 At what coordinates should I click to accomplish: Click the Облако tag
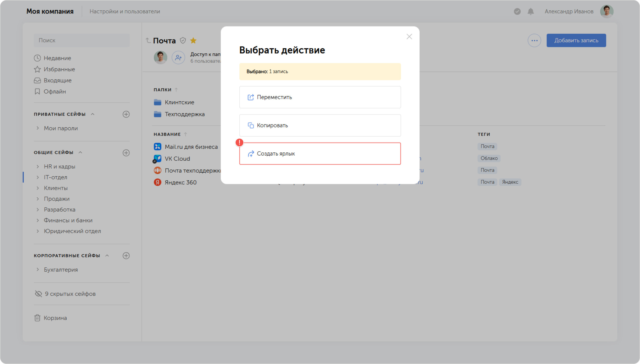(489, 158)
